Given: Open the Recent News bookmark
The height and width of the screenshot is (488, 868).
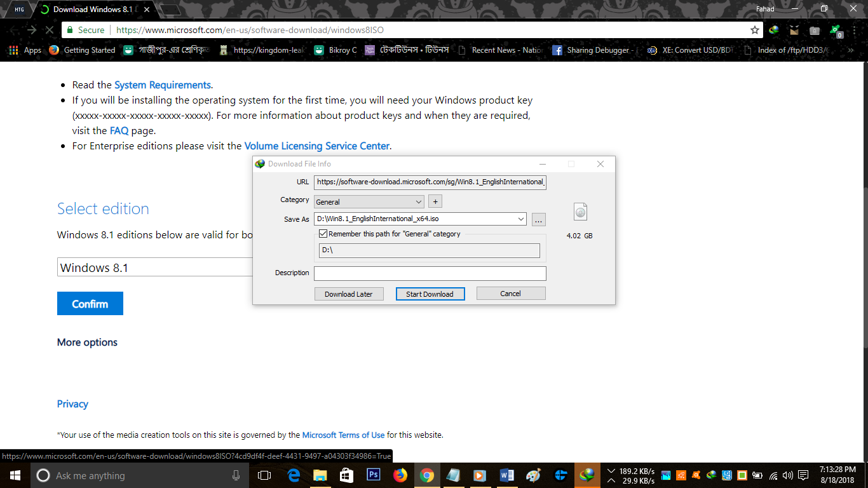Looking at the screenshot, I should pyautogui.click(x=501, y=50).
